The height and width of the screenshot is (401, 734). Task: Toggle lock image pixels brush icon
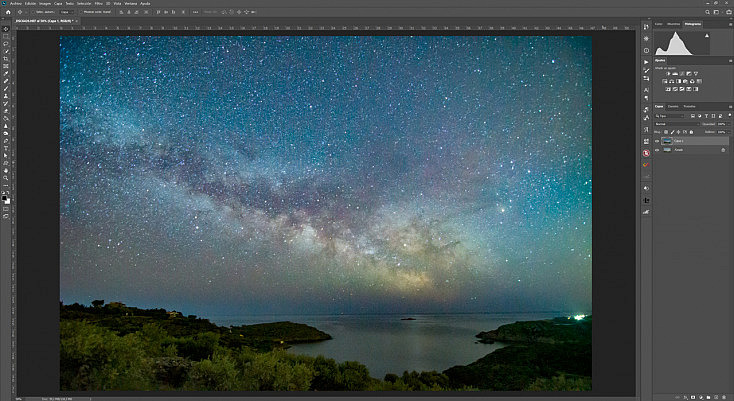(672, 132)
